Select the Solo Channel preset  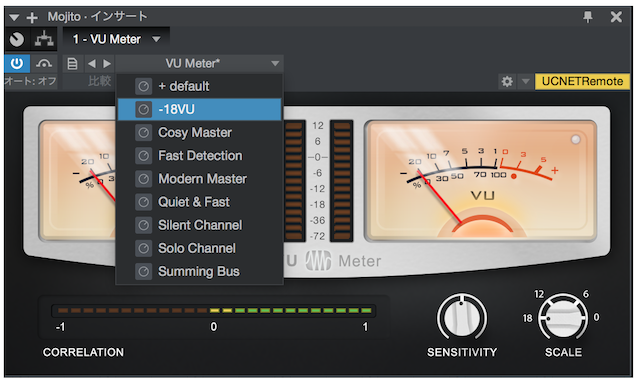(200, 248)
